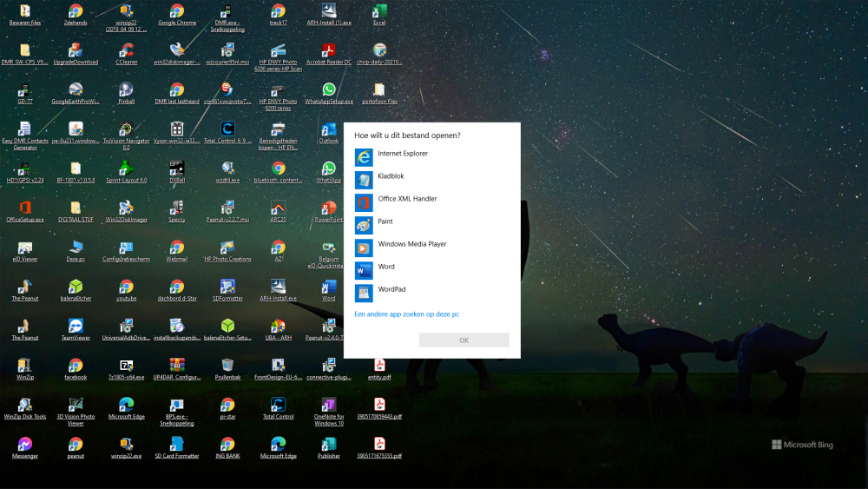
Task: Select the CCleaner desktop icon
Action: tap(126, 51)
